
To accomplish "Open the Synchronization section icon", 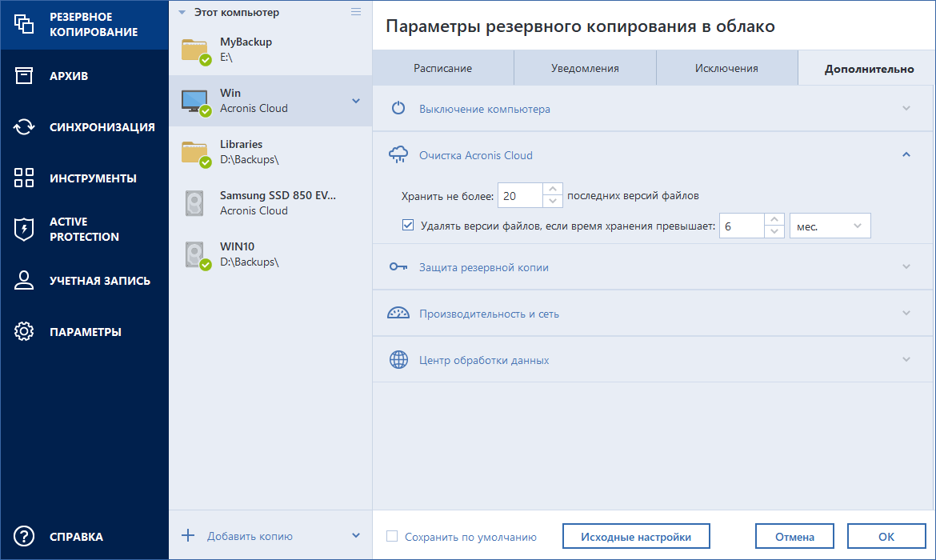I will pyautogui.click(x=24, y=127).
